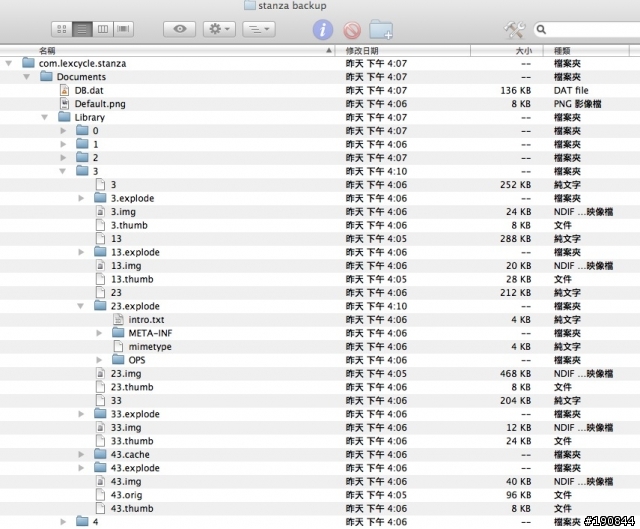Select the file named 43.thumb
The height and width of the screenshot is (529, 640).
(x=132, y=508)
